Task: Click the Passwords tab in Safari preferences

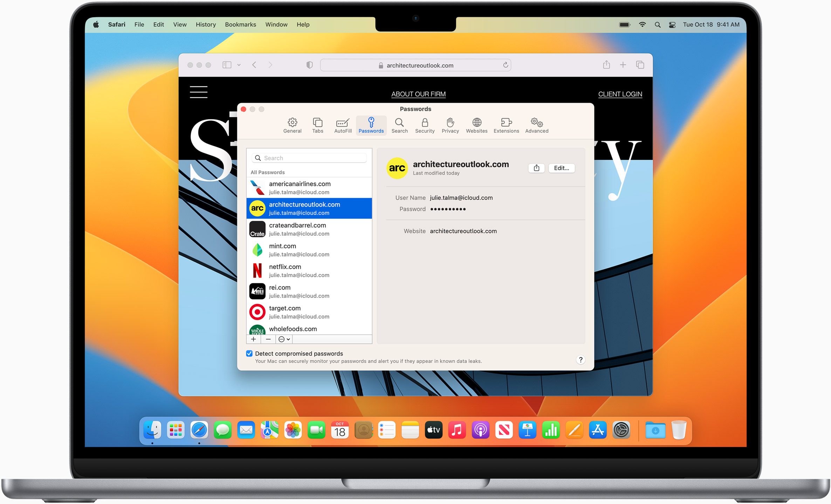Action: [370, 125]
